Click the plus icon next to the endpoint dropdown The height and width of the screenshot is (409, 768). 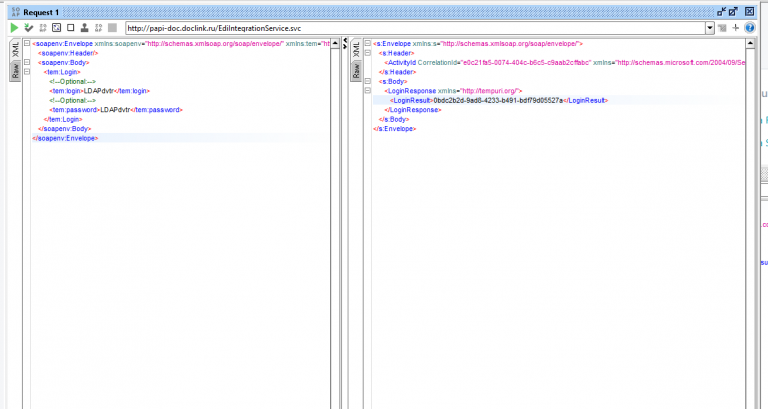[x=735, y=28]
